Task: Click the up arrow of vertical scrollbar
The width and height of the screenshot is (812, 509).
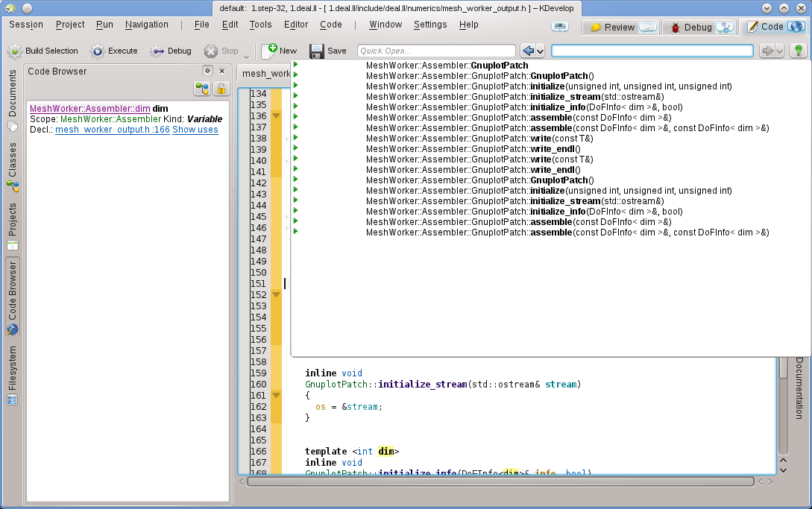Action: pyautogui.click(x=783, y=461)
